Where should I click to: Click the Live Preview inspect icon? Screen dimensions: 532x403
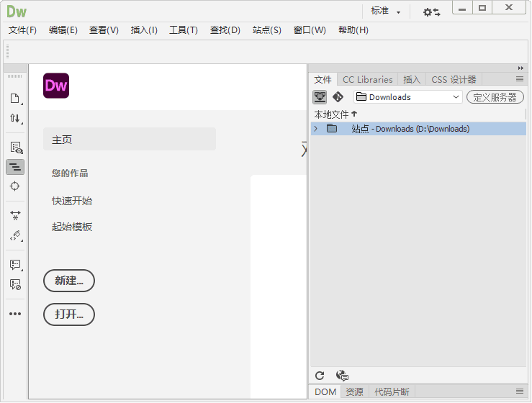coord(16,148)
